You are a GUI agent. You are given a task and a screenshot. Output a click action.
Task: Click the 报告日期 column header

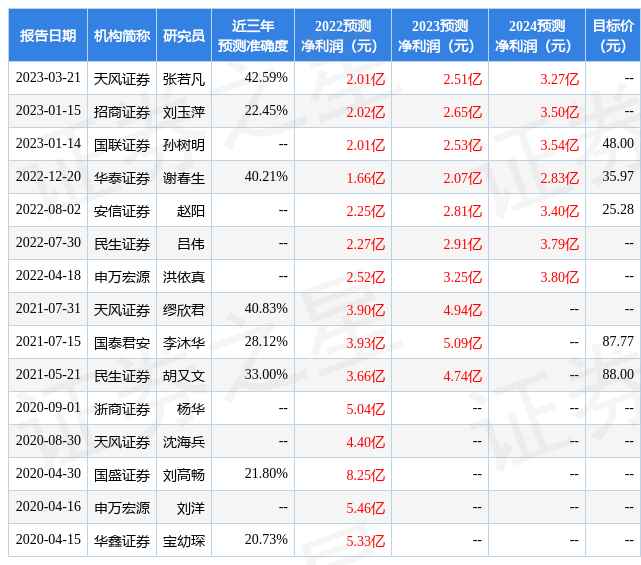(47, 35)
